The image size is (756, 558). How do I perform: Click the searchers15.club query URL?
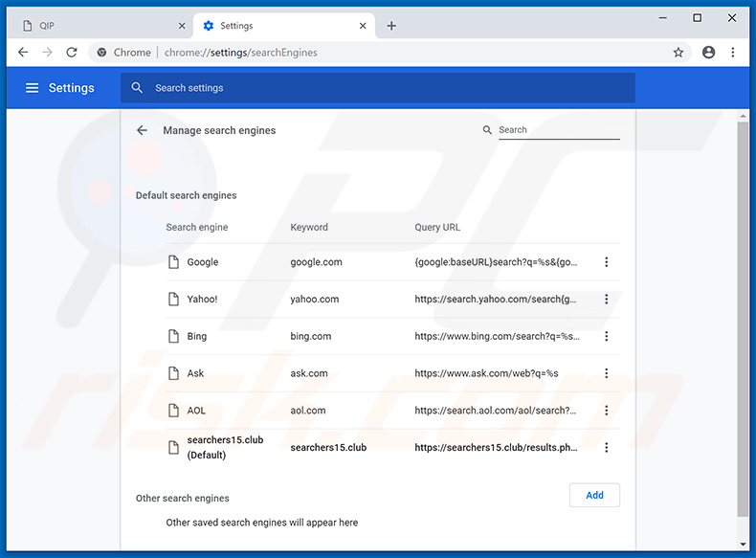coord(496,448)
